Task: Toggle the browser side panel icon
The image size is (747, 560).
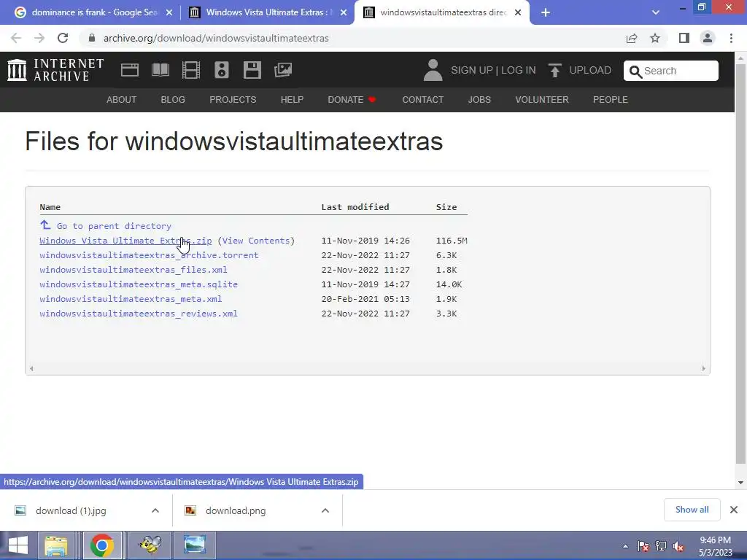Action: (x=684, y=38)
